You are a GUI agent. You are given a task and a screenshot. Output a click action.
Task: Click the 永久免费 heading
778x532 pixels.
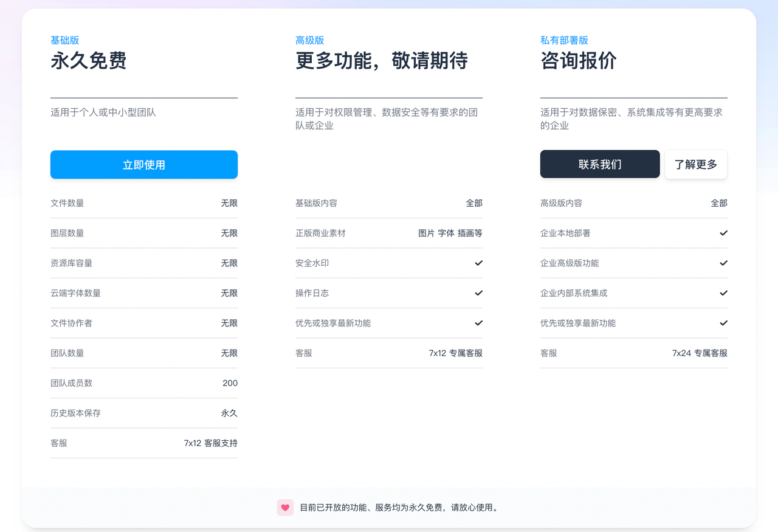point(89,61)
